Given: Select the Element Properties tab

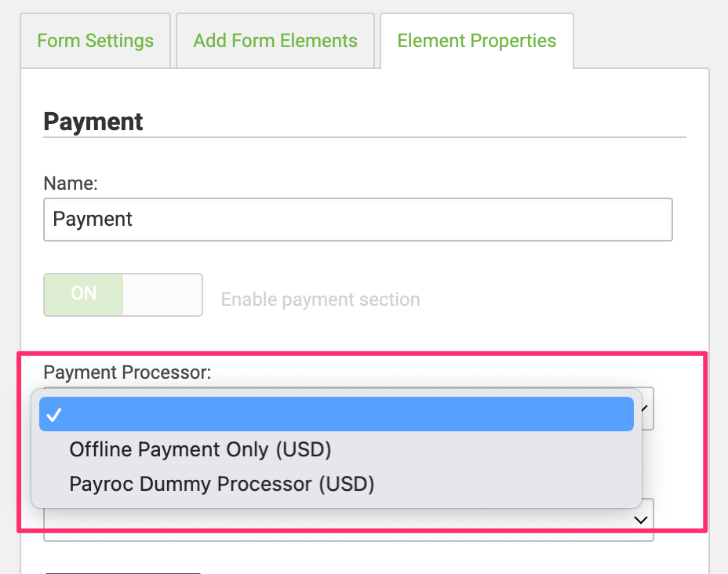Looking at the screenshot, I should pyautogui.click(x=476, y=41).
